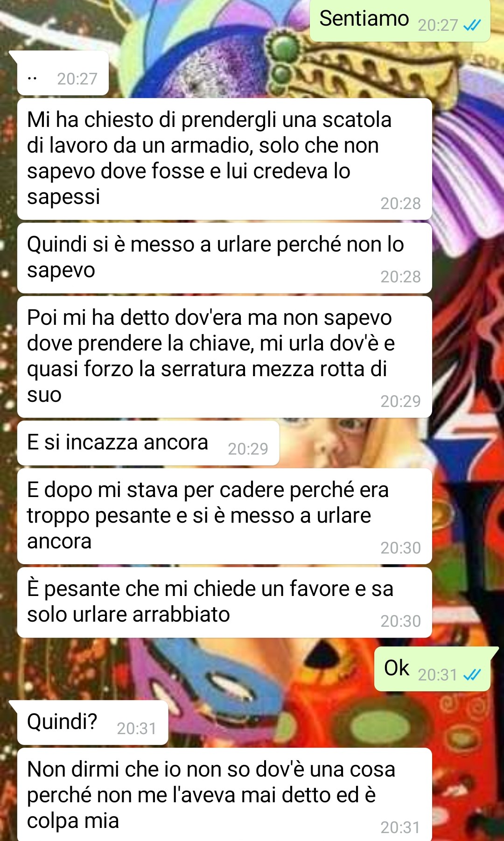
Task: Tap the 20:29 timestamp beside 'E si incazza ancora'
Action: pos(248,449)
